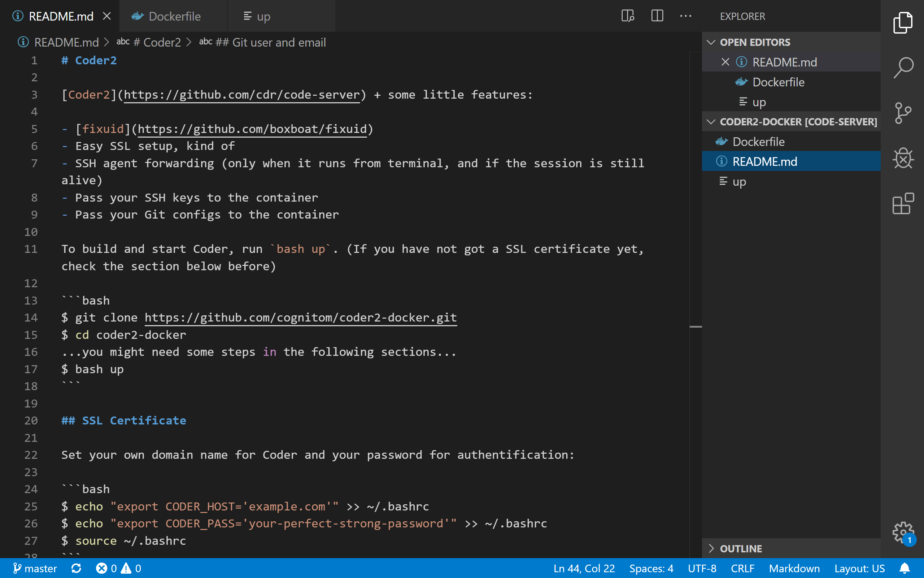The image size is (924, 578).
Task: Follow the code-server GitHub link
Action: (x=242, y=94)
